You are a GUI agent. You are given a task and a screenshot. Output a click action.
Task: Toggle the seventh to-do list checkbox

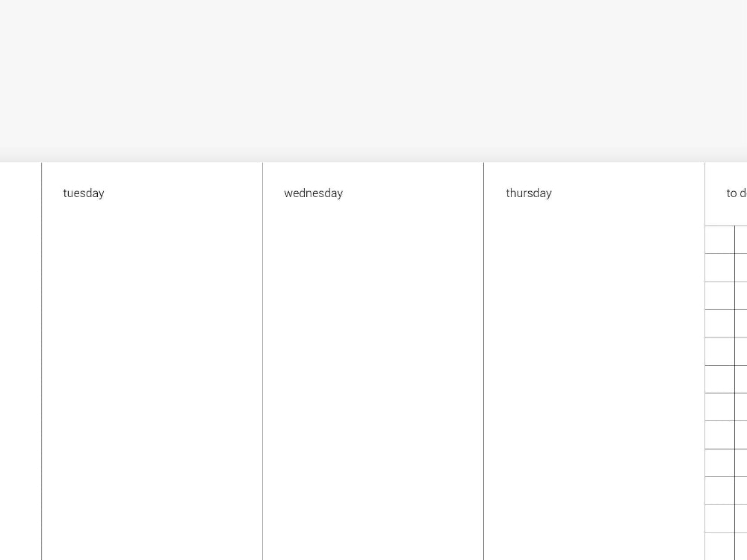click(x=720, y=407)
